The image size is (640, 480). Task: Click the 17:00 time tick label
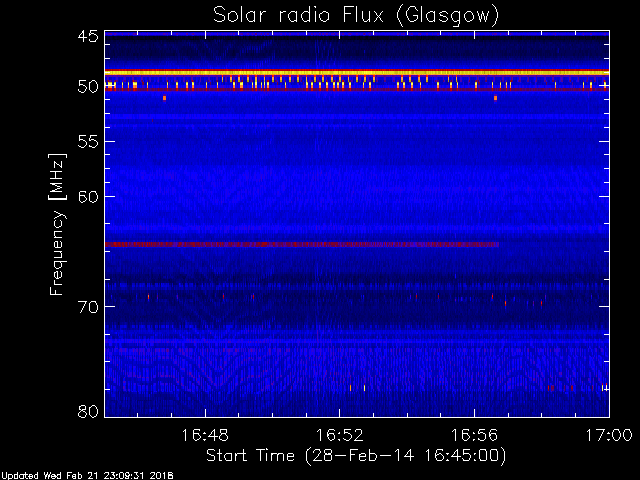click(609, 435)
